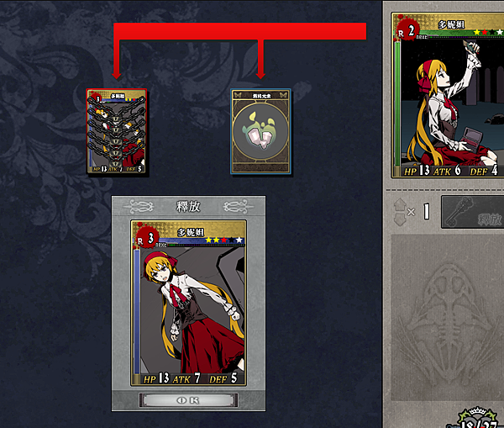Open the 多妮妲 R2 card in the right panel
Image resolution: width=504 pixels, height=428 pixels.
click(x=448, y=95)
